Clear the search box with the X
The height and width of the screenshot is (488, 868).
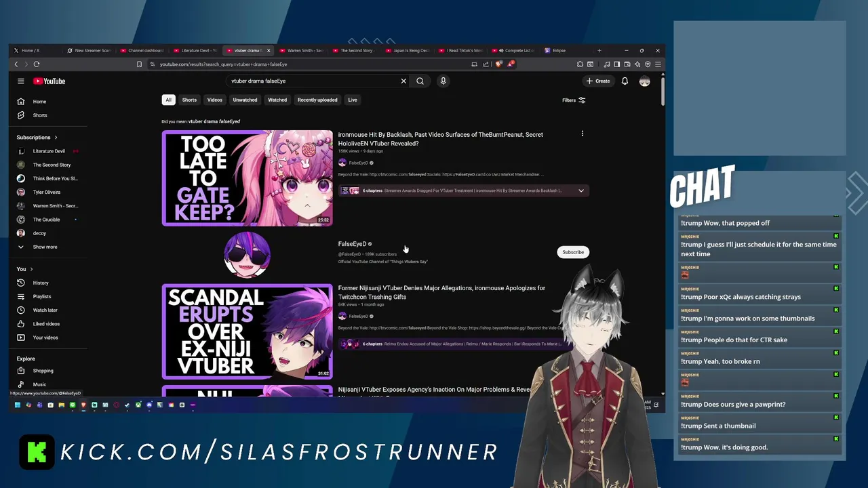pyautogui.click(x=403, y=81)
